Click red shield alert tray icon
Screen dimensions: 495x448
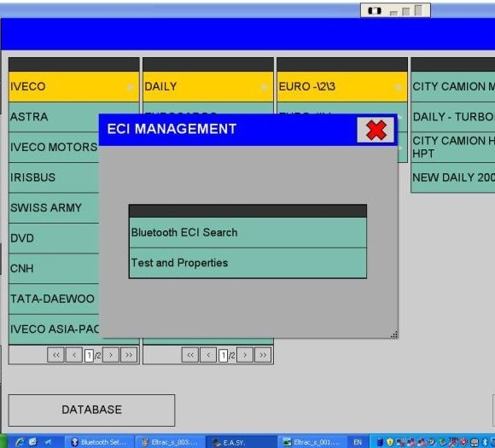coord(464,442)
